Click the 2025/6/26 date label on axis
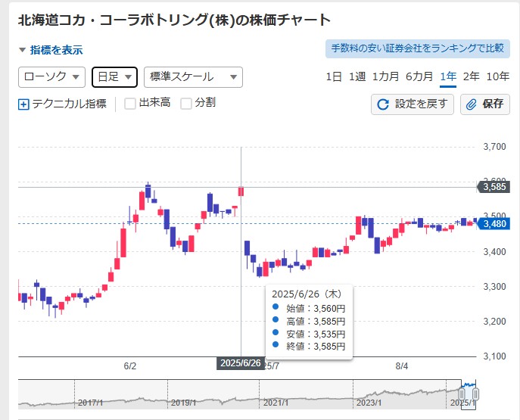The height and width of the screenshot is (420, 520). [x=241, y=363]
